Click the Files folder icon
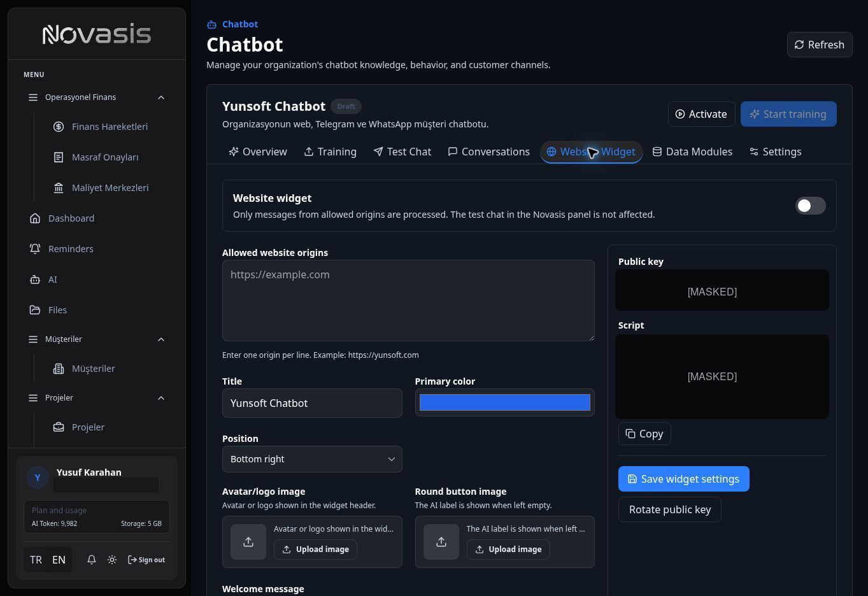This screenshot has width=868, height=596. [35, 310]
